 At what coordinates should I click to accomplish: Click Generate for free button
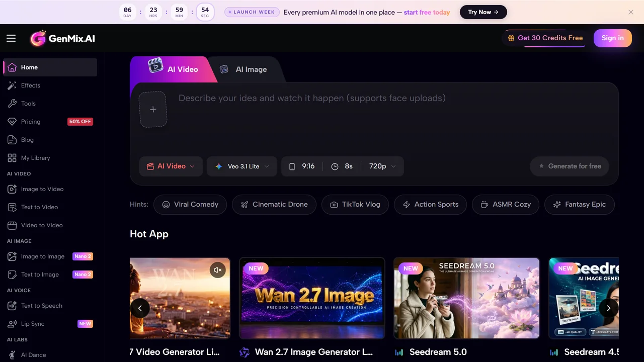click(x=570, y=166)
